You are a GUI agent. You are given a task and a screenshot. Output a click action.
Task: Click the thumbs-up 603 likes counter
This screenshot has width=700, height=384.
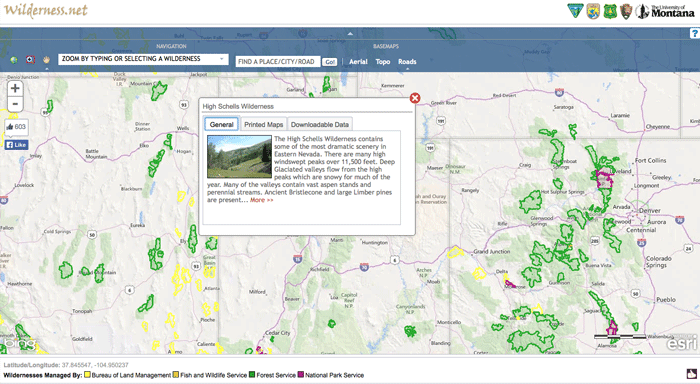(x=17, y=127)
